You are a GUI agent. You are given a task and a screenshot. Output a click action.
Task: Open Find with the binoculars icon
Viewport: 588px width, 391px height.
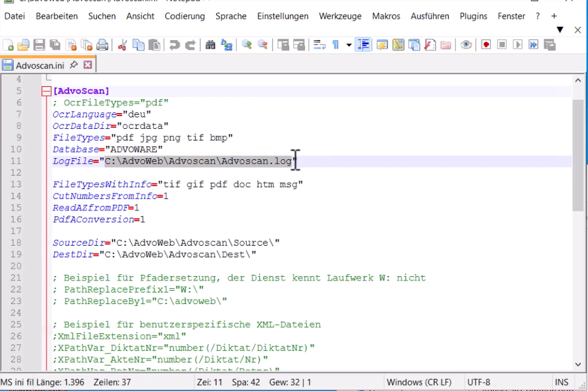pyautogui.click(x=210, y=45)
